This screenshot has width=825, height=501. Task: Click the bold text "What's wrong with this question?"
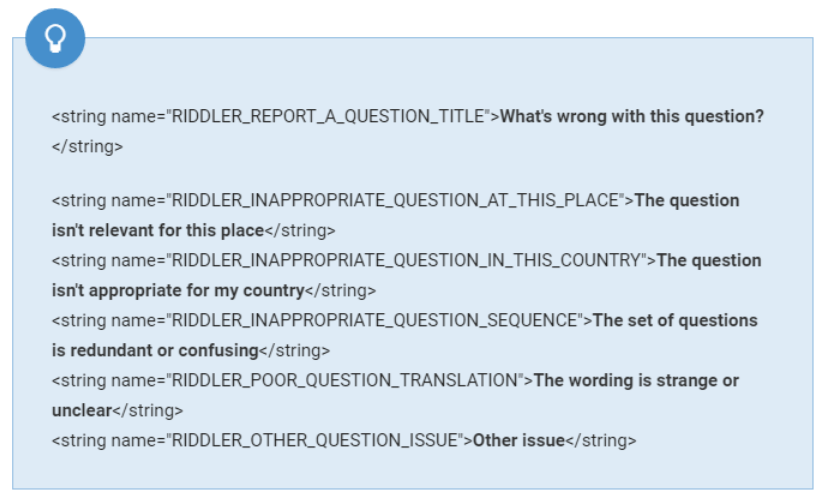click(631, 116)
